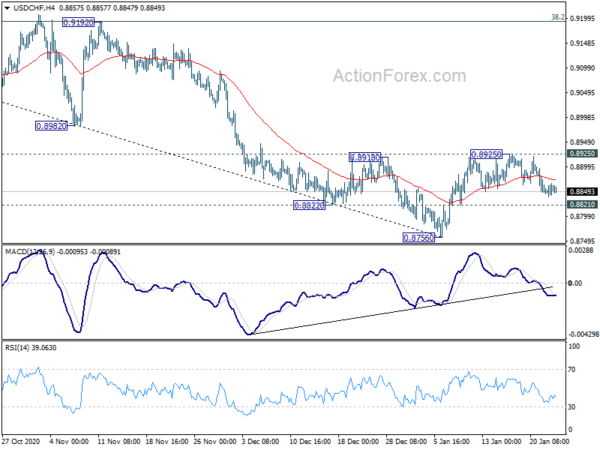
Task: Click the current price tag 0.88493
Action: point(582,192)
